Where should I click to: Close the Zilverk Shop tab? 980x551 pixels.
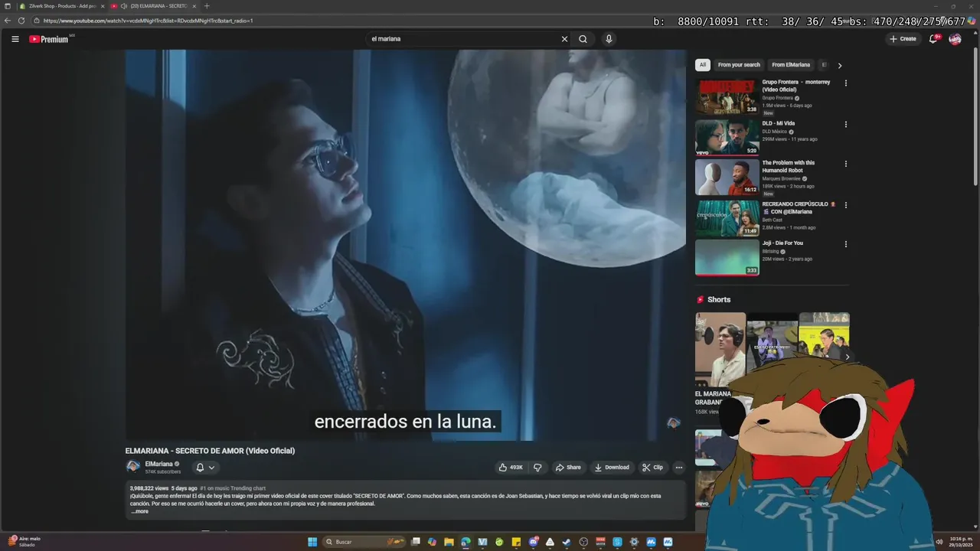point(103,6)
